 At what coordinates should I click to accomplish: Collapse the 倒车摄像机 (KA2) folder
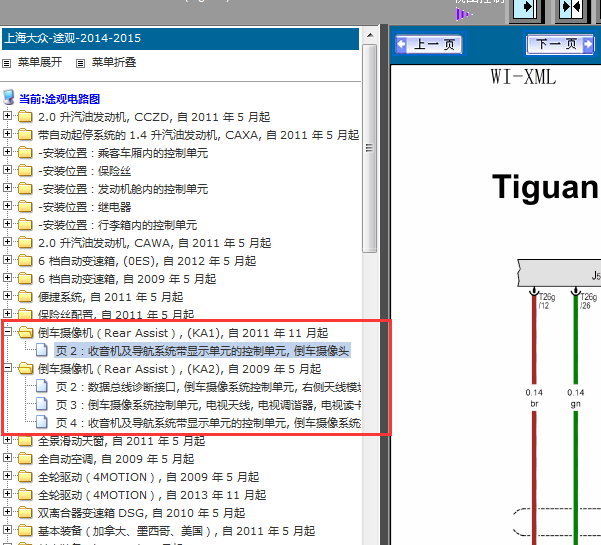tap(7, 367)
